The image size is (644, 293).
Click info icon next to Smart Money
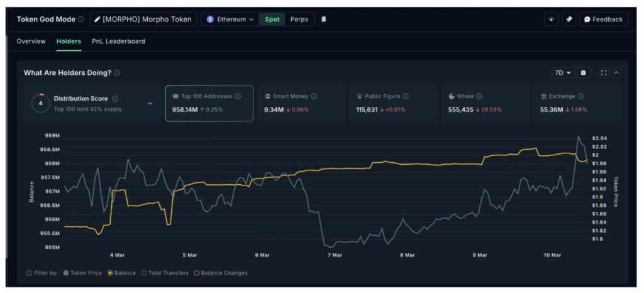coord(314,96)
